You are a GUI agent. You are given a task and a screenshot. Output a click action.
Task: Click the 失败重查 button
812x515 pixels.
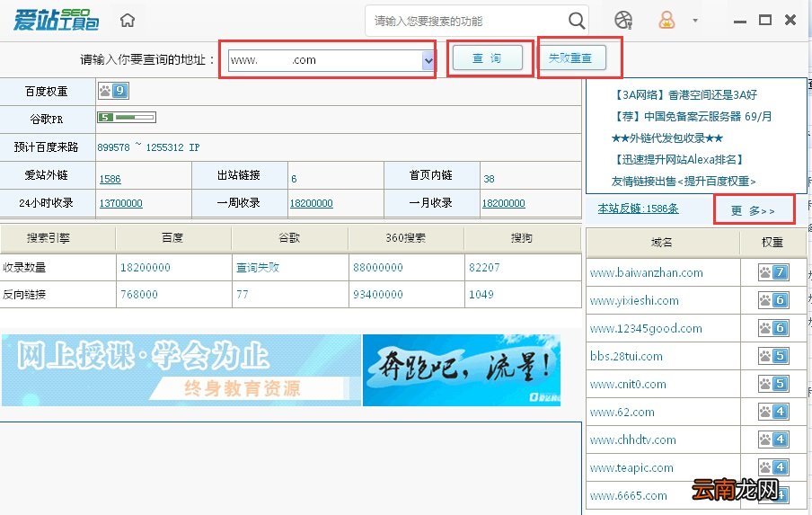pyautogui.click(x=570, y=58)
